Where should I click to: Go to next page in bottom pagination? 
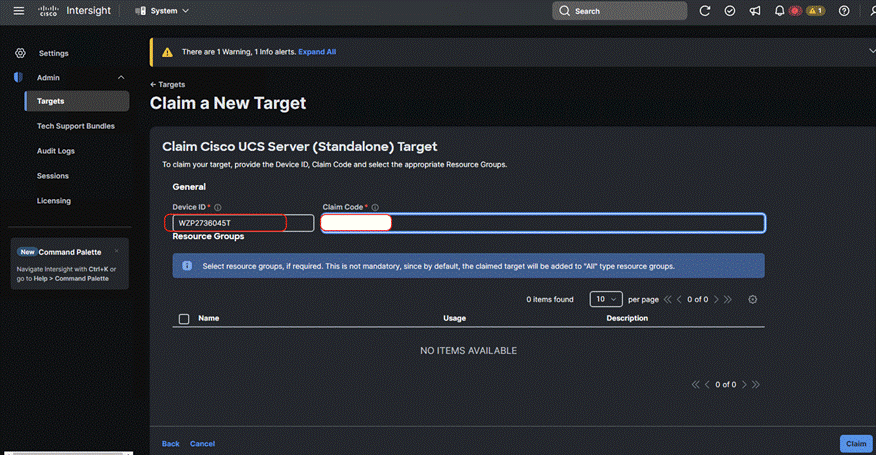[x=744, y=385]
